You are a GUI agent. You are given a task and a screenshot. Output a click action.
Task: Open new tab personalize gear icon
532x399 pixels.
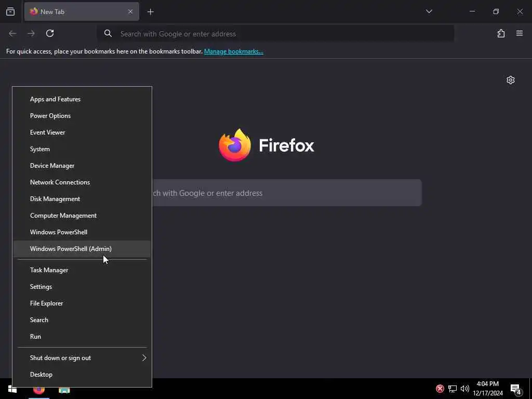click(511, 80)
